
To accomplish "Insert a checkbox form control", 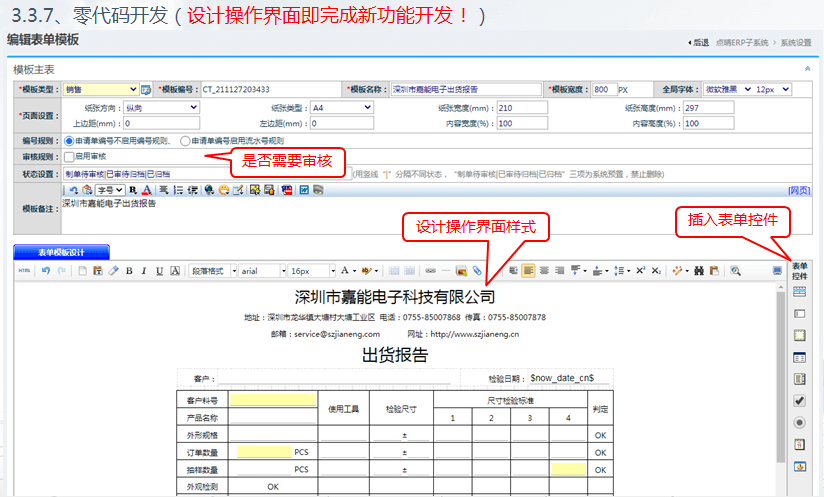I will [799, 401].
